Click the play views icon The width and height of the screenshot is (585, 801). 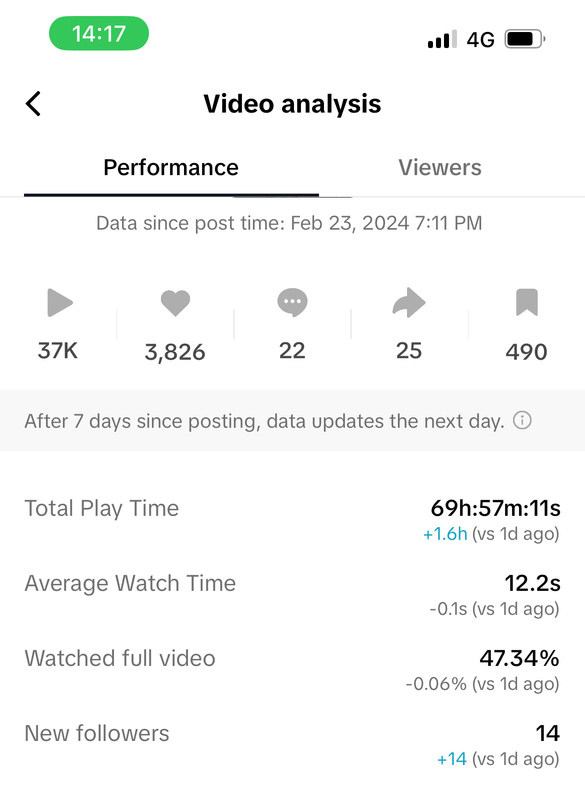(x=60, y=302)
